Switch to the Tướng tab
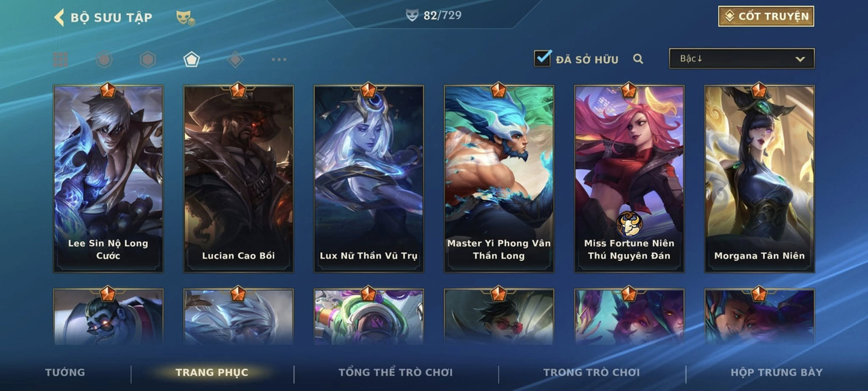This screenshot has height=391, width=868. pyautogui.click(x=65, y=372)
